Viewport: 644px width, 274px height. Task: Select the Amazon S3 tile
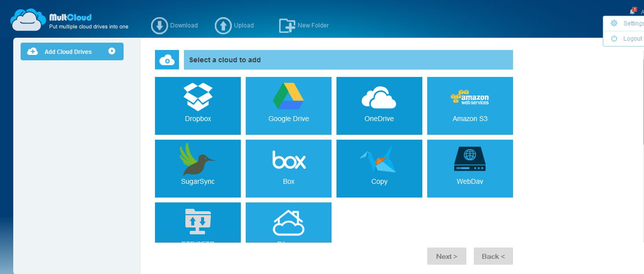tap(470, 105)
